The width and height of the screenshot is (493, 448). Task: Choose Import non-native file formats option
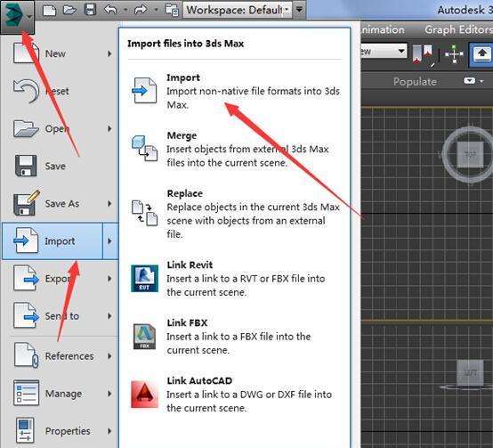coord(235,91)
